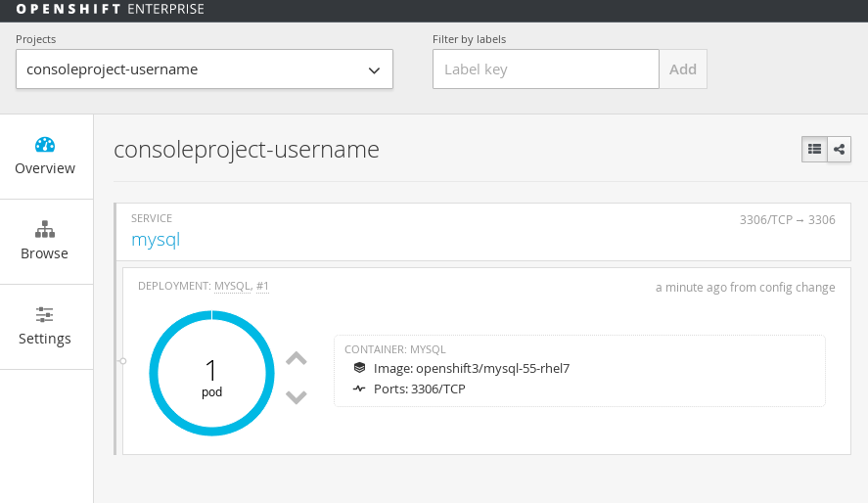Scale up mysql pods with up arrow
The width and height of the screenshot is (868, 503).
pyautogui.click(x=297, y=358)
